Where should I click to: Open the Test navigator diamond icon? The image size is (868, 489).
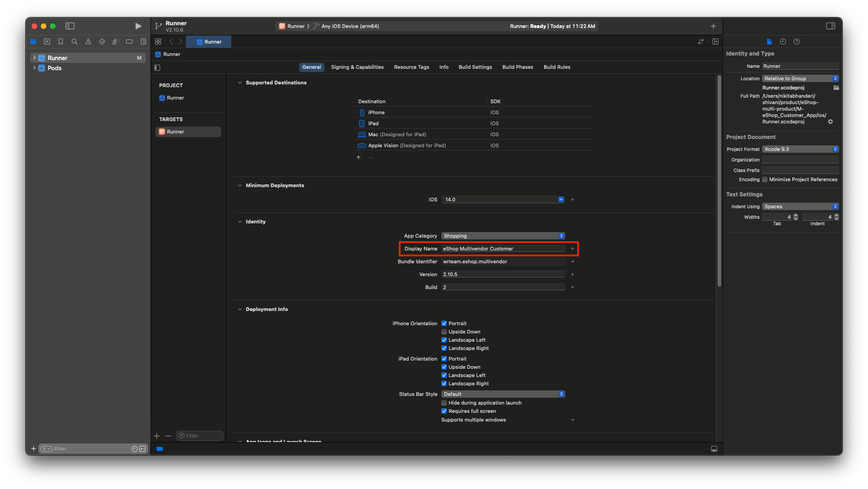(x=102, y=42)
